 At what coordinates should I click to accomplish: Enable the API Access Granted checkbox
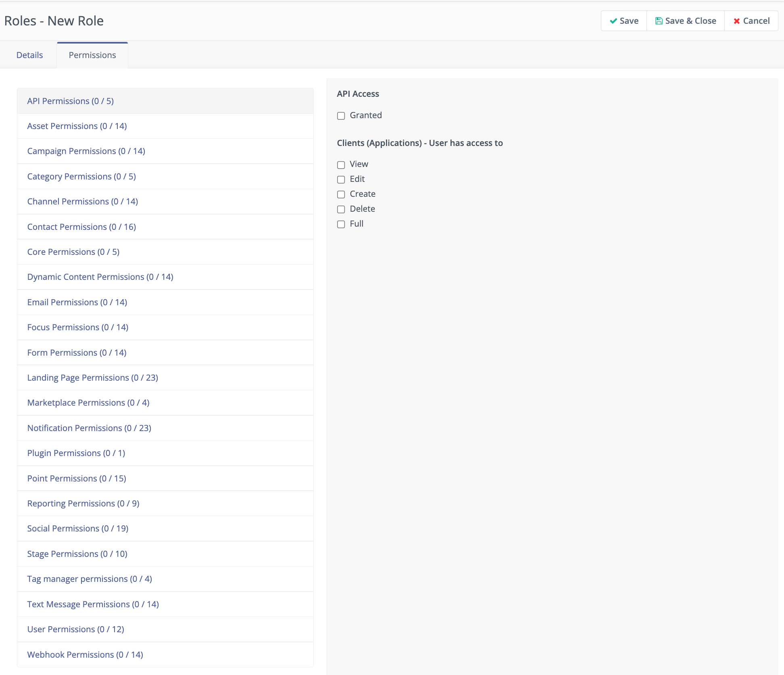pos(341,116)
